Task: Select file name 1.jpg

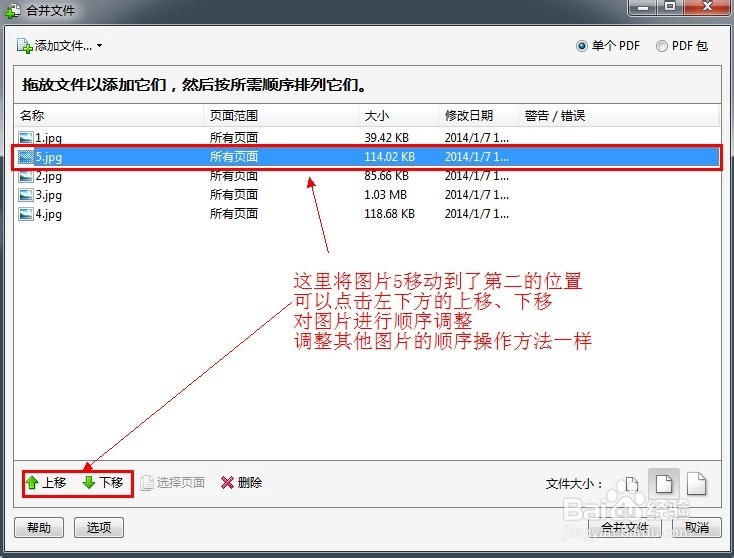Action: 49,138
